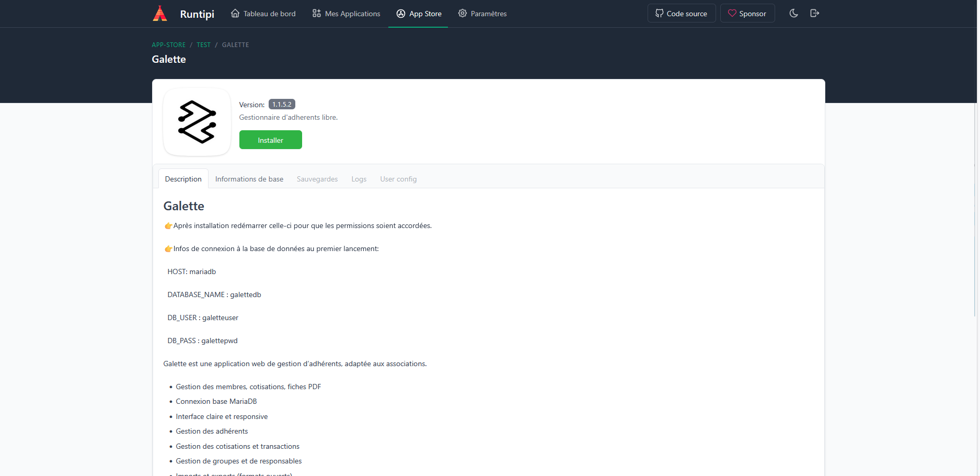This screenshot has height=476, width=980.
Task: Click the Runtipi brand name
Action: click(x=197, y=14)
